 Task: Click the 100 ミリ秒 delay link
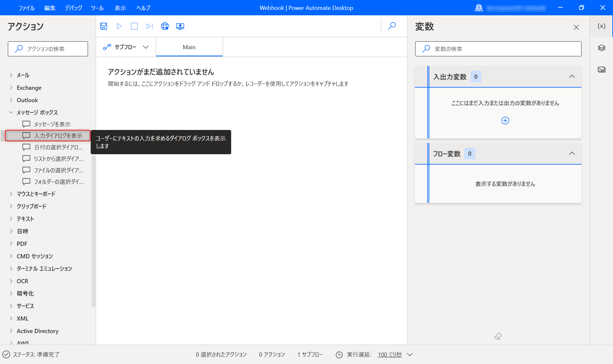pyautogui.click(x=390, y=354)
